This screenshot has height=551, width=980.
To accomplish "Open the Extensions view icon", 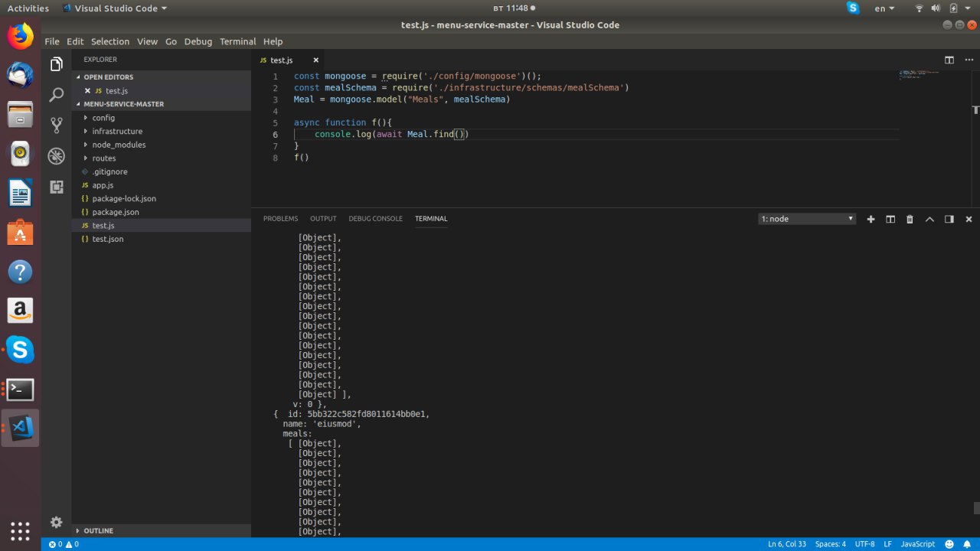I will click(x=56, y=187).
